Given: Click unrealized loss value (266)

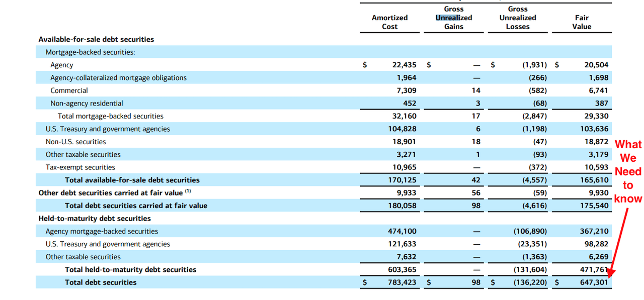Looking at the screenshot, I should point(537,78).
